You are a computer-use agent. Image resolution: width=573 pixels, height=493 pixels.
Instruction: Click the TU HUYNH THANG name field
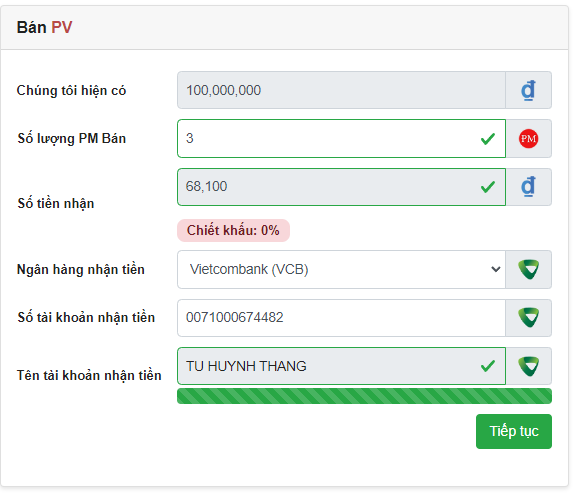(341, 366)
